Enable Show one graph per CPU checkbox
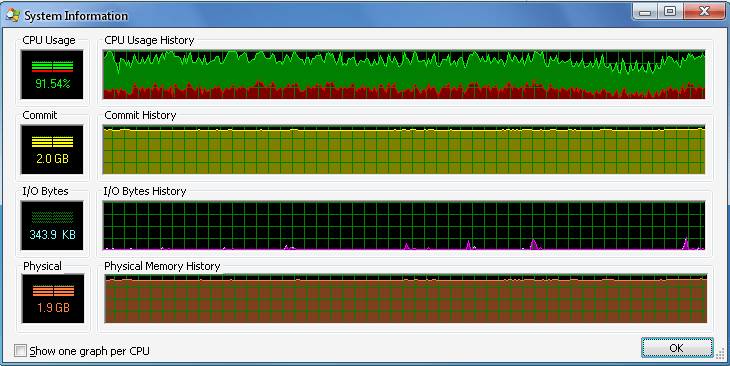This screenshot has width=730, height=366. click(20, 351)
